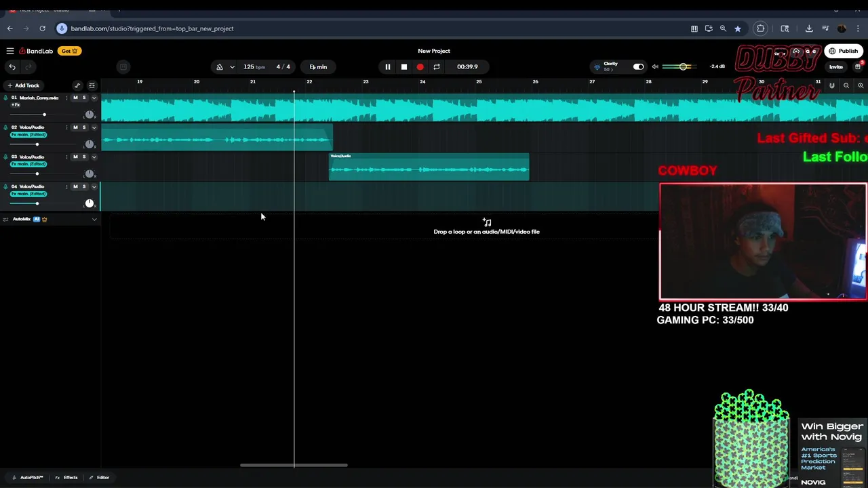This screenshot has width=868, height=488.
Task: Click bar 25 on the timeline ruler
Action: click(479, 82)
